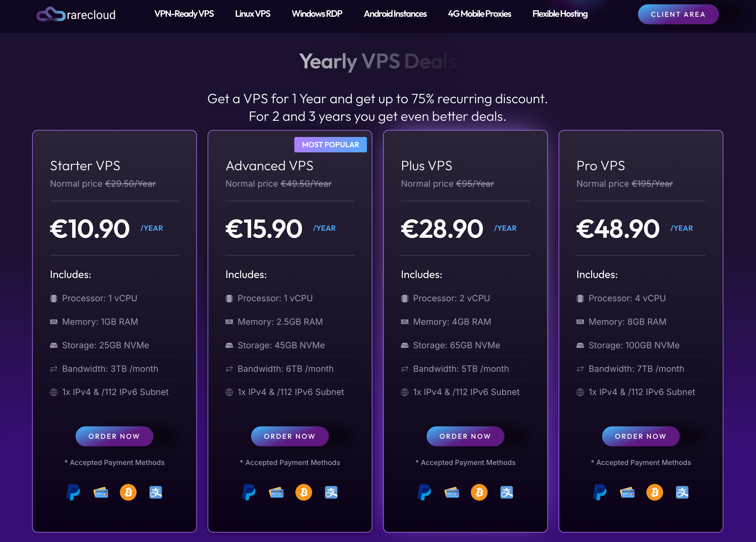Click Order Now for Starter VPS
Viewport: 756px width, 542px height.
pyautogui.click(x=114, y=436)
